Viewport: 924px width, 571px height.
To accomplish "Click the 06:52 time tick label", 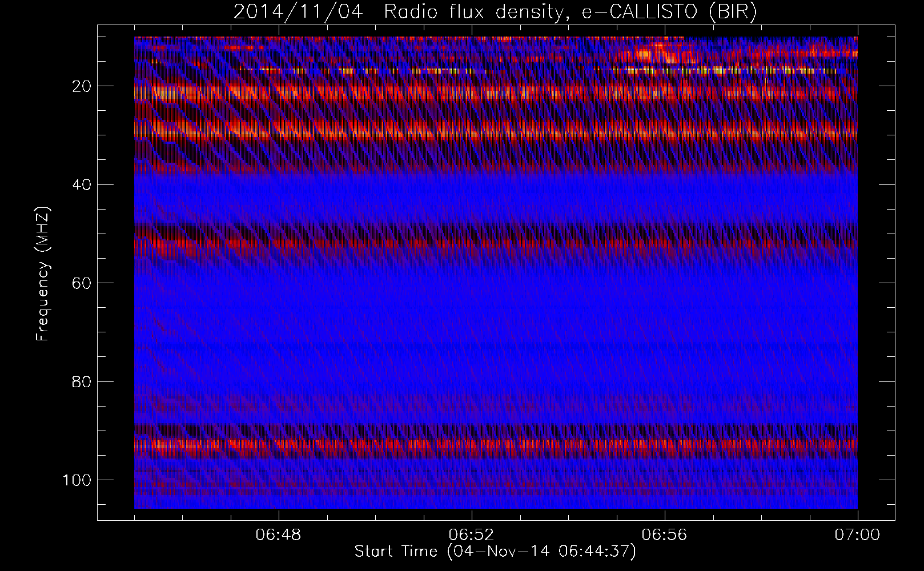I will pyautogui.click(x=472, y=535).
